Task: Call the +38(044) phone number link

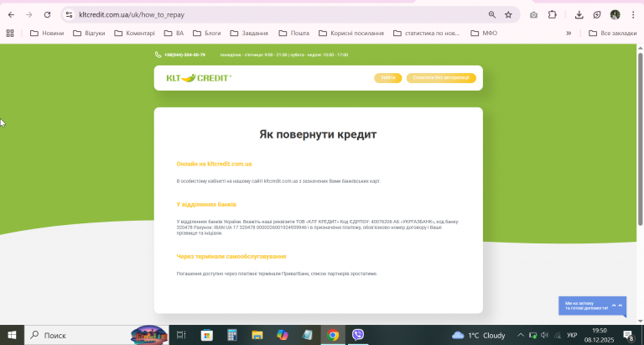Action: pos(184,55)
